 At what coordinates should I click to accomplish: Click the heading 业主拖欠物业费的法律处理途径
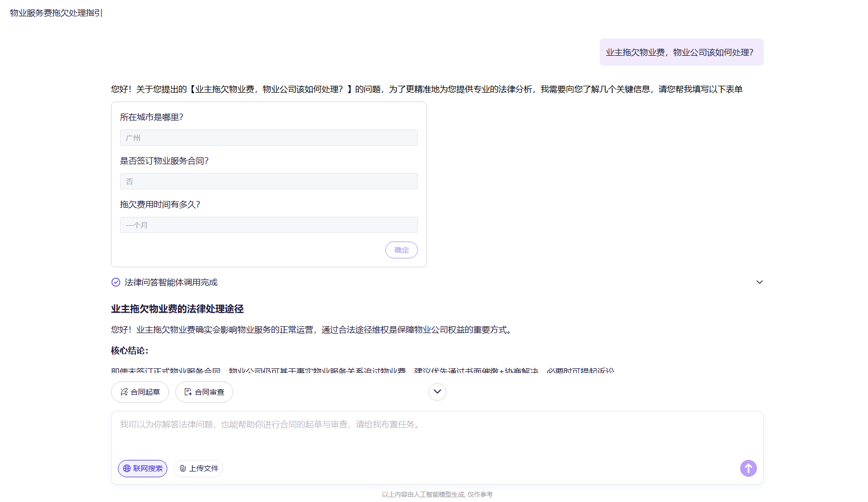click(x=177, y=309)
